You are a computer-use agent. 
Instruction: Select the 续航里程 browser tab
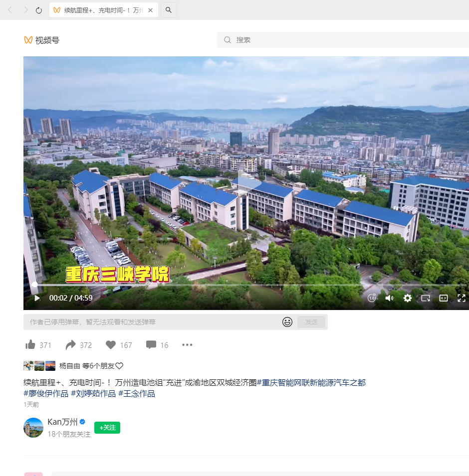(100, 10)
